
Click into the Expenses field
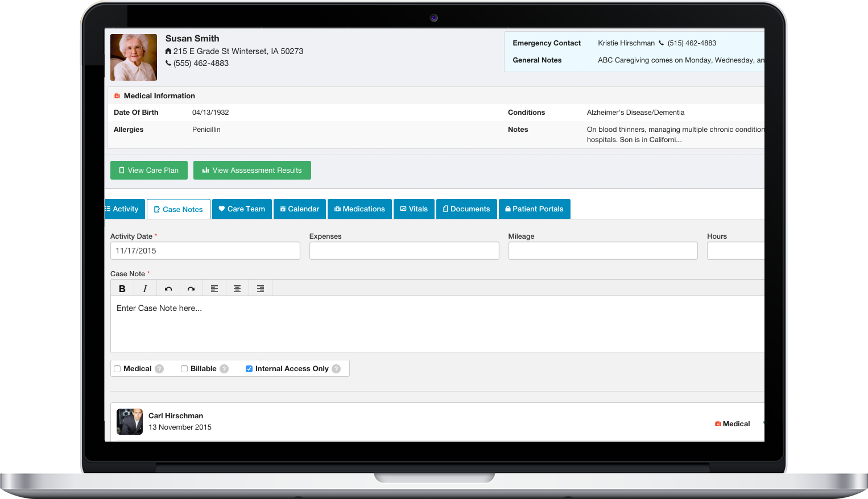click(x=404, y=251)
